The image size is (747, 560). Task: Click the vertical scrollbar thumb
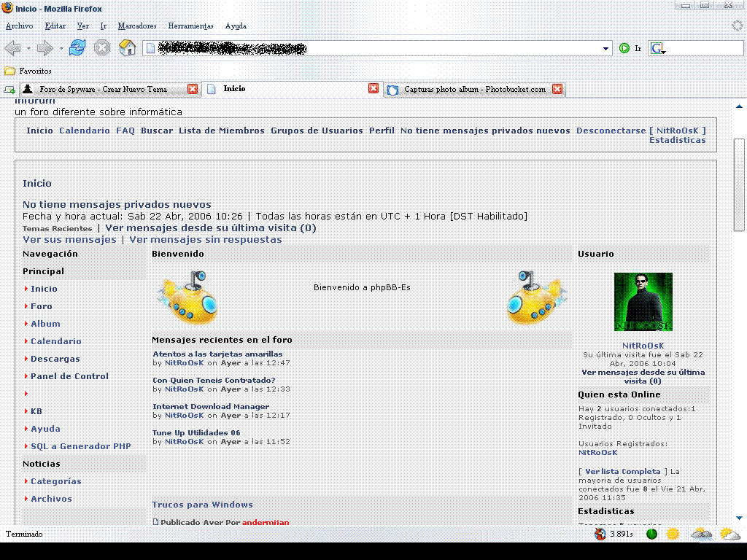[x=740, y=184]
